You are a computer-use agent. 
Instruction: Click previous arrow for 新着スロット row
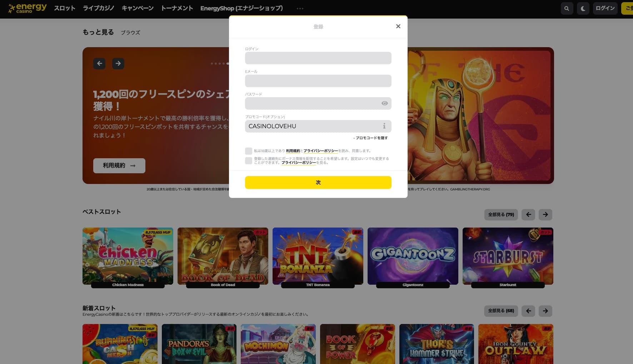[x=528, y=311]
